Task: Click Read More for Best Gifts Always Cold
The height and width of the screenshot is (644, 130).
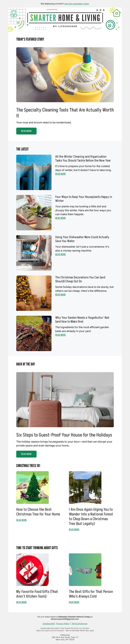Action: point(74,602)
